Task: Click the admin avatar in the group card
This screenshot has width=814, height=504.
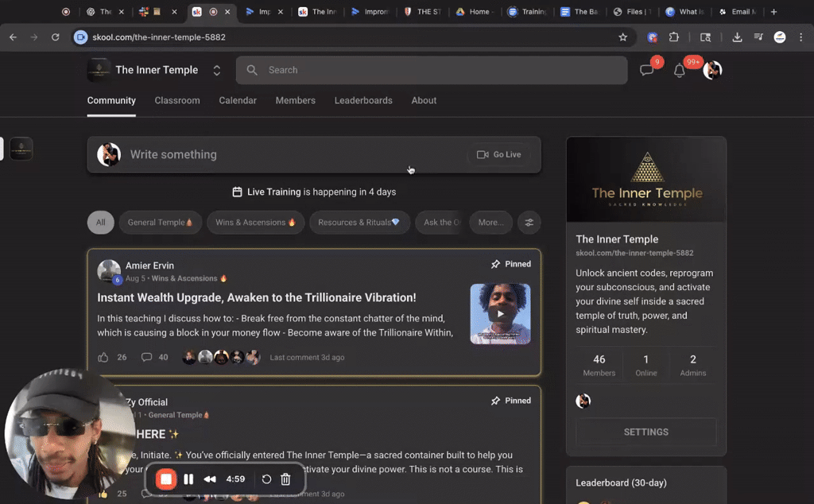Action: 583,401
